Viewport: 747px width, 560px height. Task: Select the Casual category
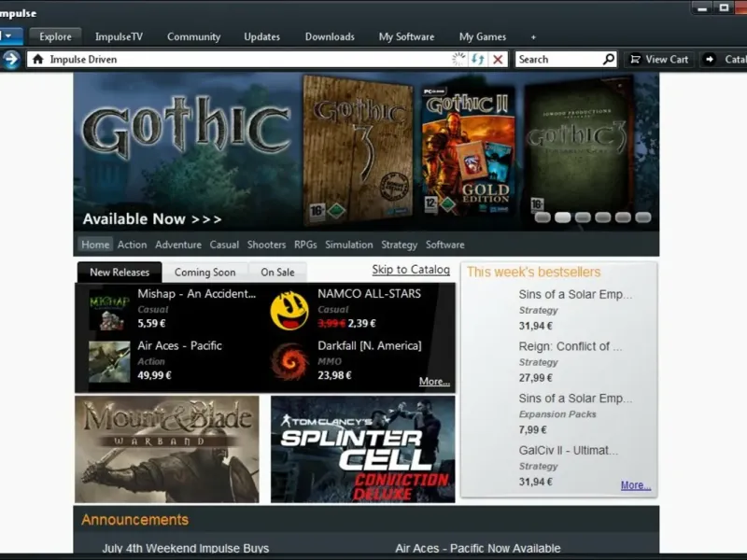[224, 245]
